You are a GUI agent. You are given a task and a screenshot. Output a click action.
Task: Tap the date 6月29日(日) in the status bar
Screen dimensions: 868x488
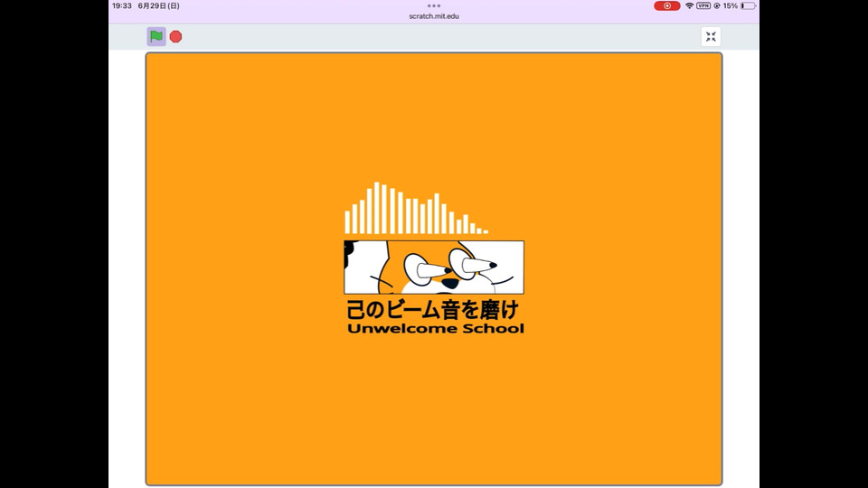(x=159, y=5)
